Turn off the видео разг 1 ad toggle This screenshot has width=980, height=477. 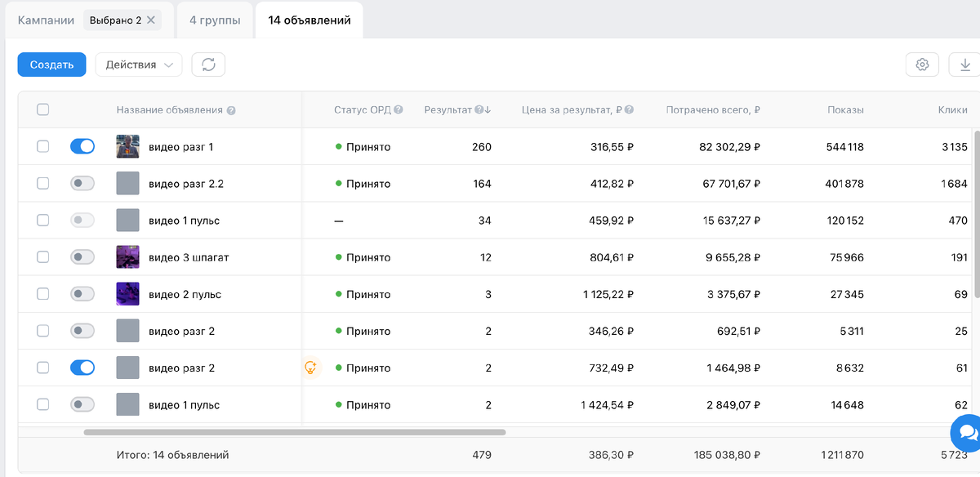click(x=82, y=147)
